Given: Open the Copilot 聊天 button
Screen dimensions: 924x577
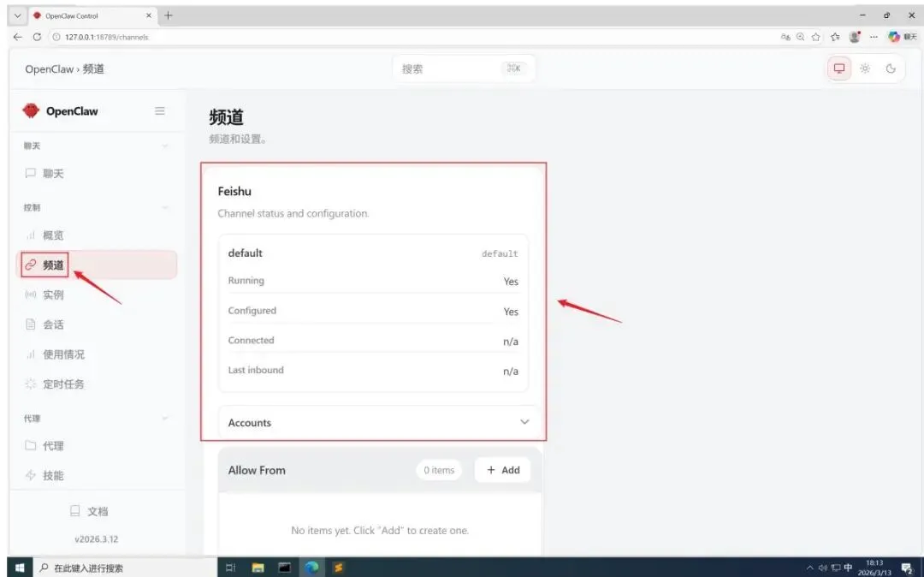Looking at the screenshot, I should click(902, 37).
